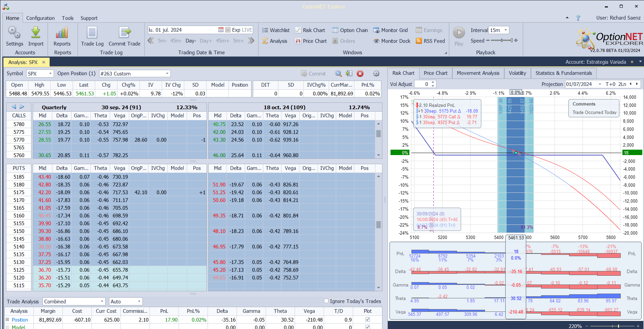
Task: Open the Option Chain window
Action: 350,30
